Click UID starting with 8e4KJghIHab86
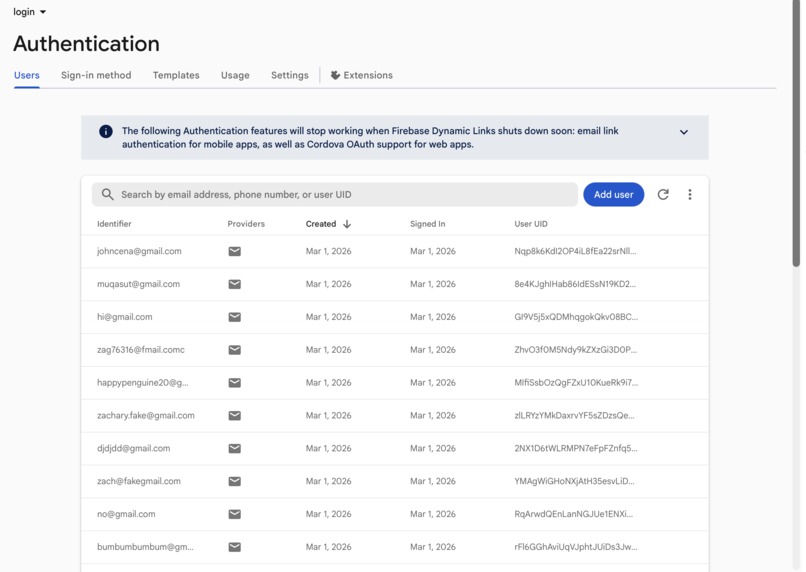 [x=575, y=284]
